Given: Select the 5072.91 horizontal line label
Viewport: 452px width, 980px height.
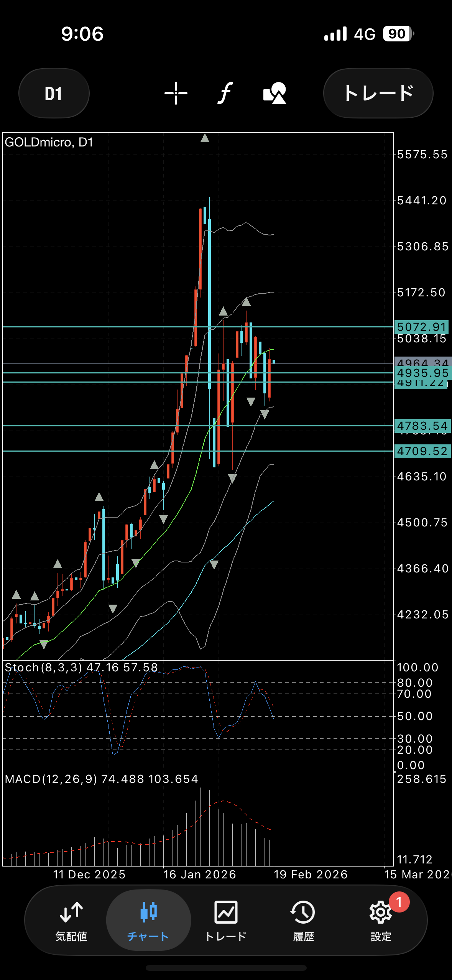Looking at the screenshot, I should pos(422,327).
